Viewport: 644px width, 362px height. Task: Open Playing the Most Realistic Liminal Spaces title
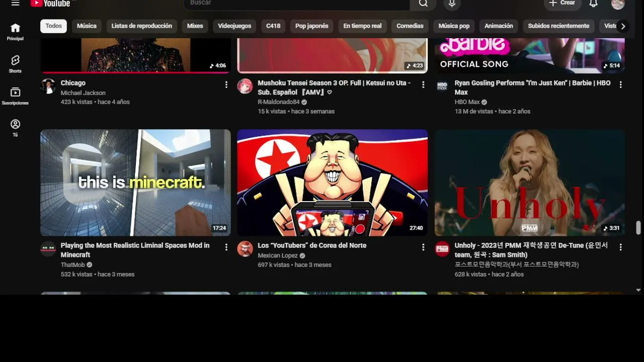[135, 250]
